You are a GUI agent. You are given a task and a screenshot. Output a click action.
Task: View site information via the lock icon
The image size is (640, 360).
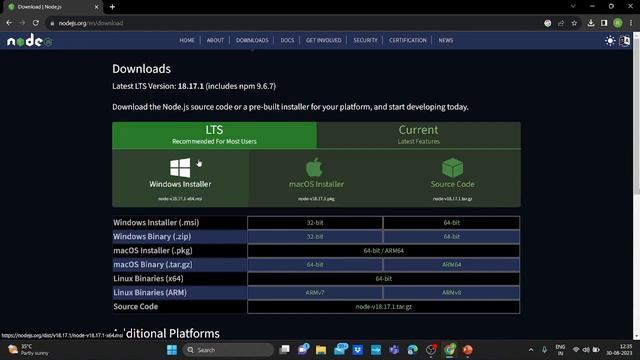[52, 23]
